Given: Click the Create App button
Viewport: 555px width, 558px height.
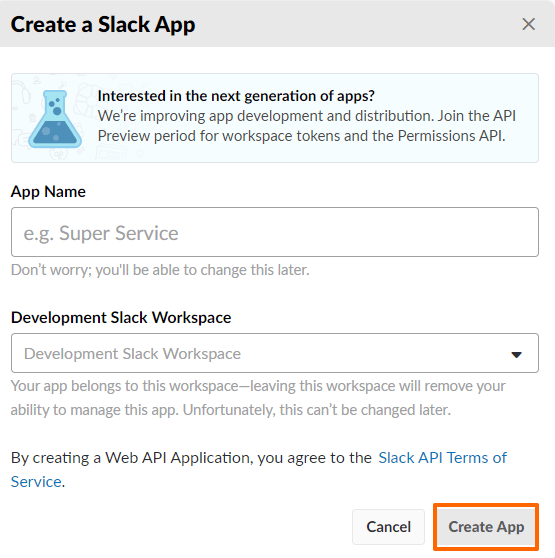Looking at the screenshot, I should [486, 527].
